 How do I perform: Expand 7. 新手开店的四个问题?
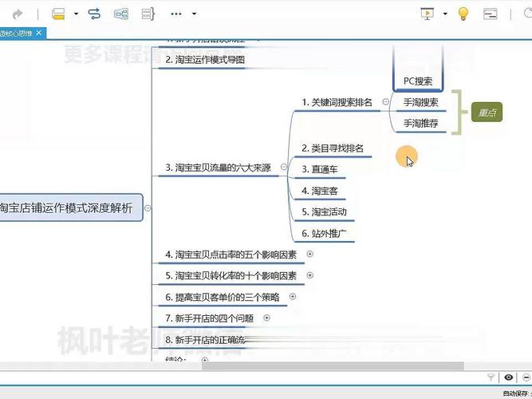point(266,318)
